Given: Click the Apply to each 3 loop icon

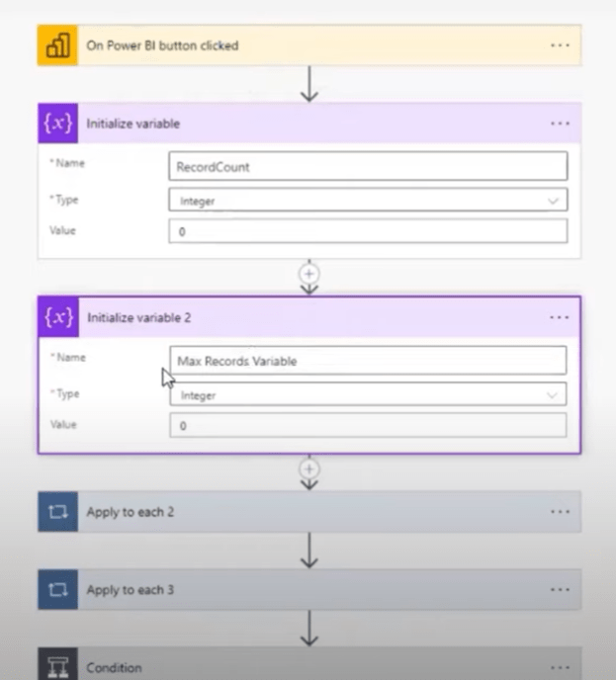Looking at the screenshot, I should tap(57, 590).
